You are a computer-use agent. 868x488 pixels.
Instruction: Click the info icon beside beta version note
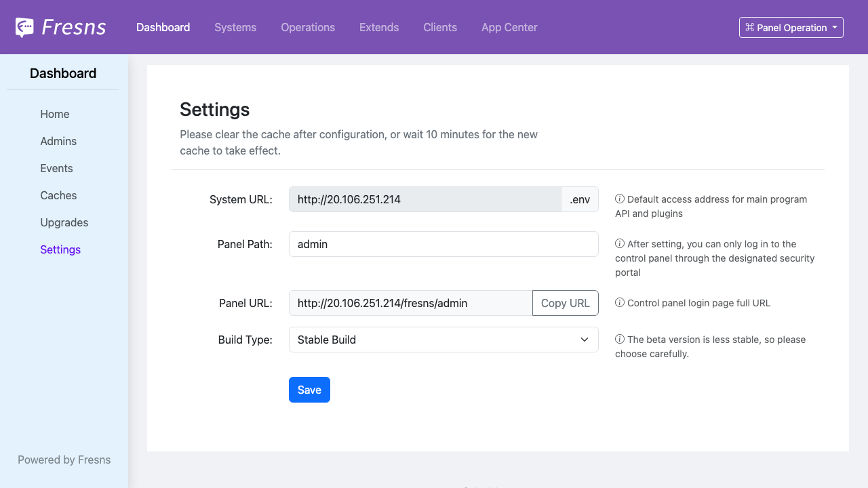tap(620, 340)
